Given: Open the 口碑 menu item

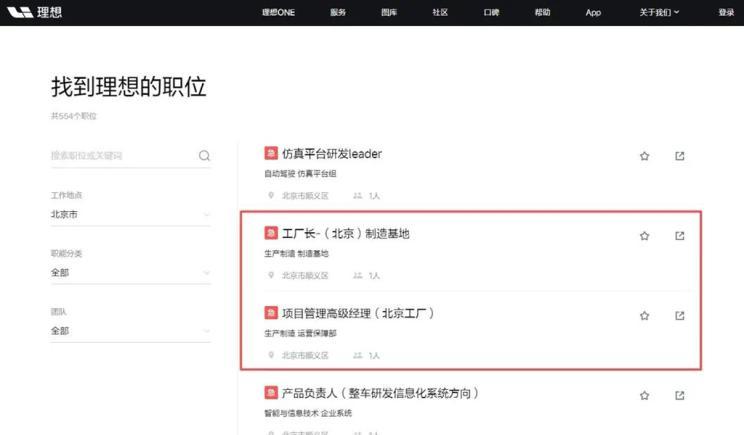Looking at the screenshot, I should [x=492, y=12].
